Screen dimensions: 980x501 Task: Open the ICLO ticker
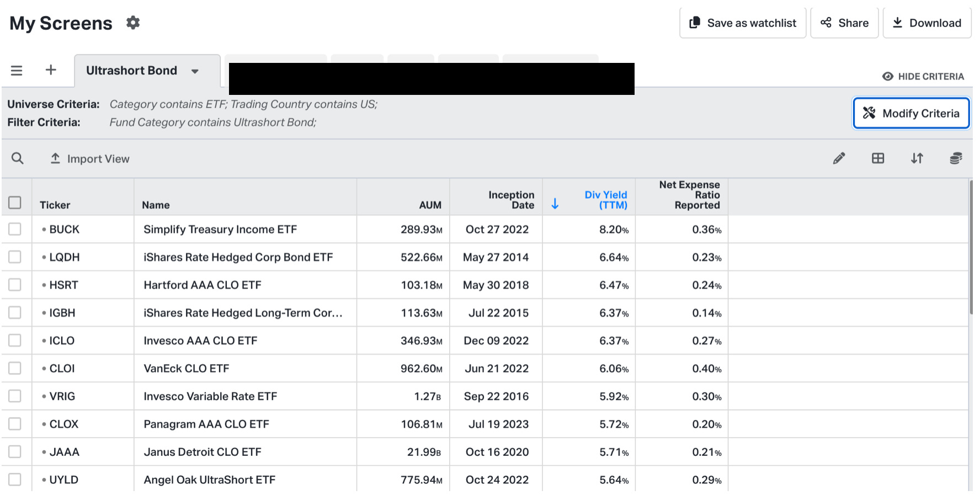point(62,340)
